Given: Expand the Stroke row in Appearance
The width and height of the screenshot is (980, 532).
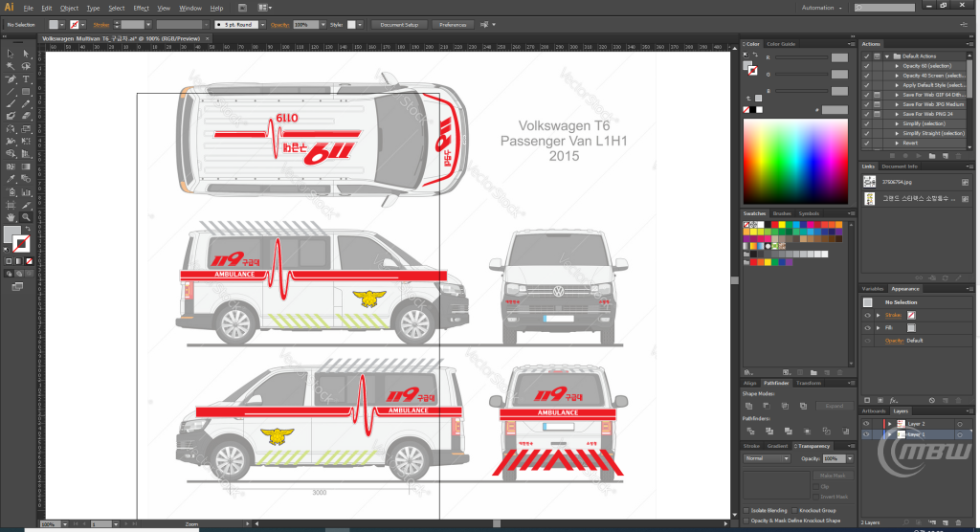Looking at the screenshot, I should 879,315.
